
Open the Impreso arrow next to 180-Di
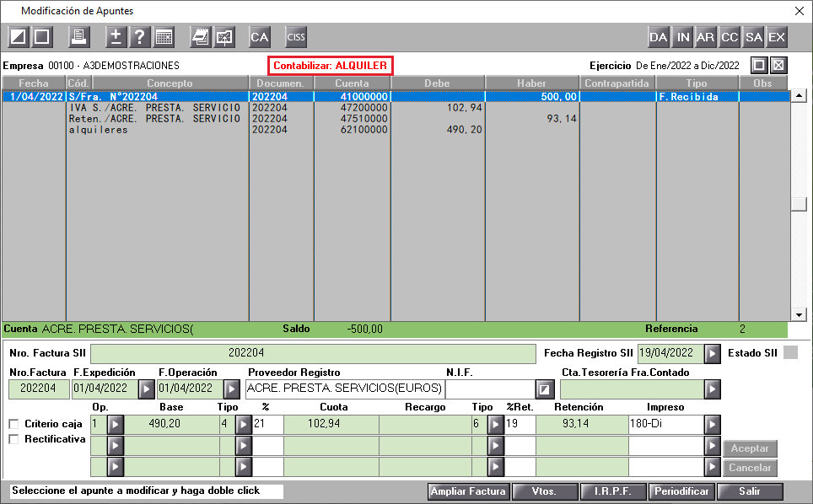click(x=713, y=424)
